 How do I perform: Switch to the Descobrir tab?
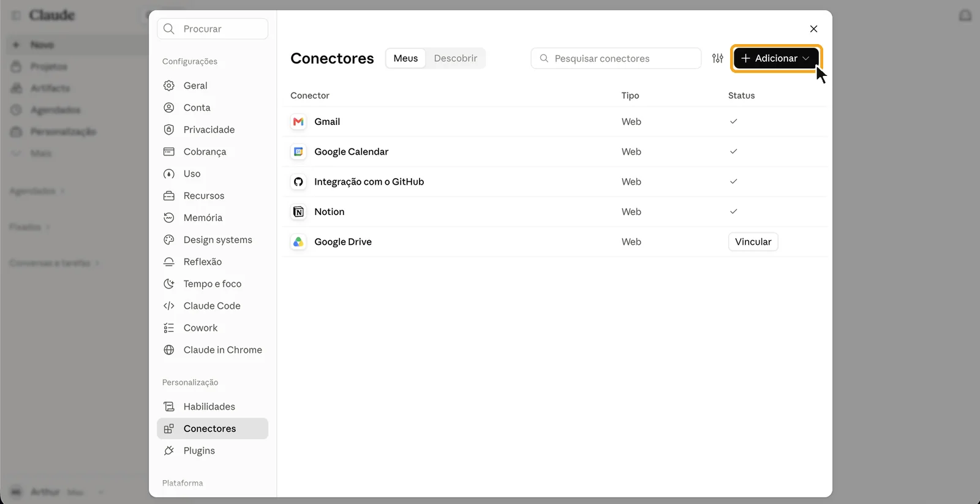(x=455, y=58)
